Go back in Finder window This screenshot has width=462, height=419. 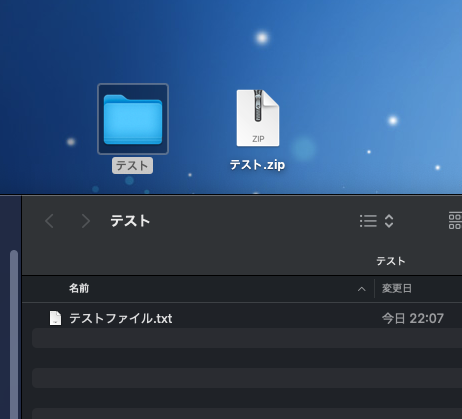49,221
